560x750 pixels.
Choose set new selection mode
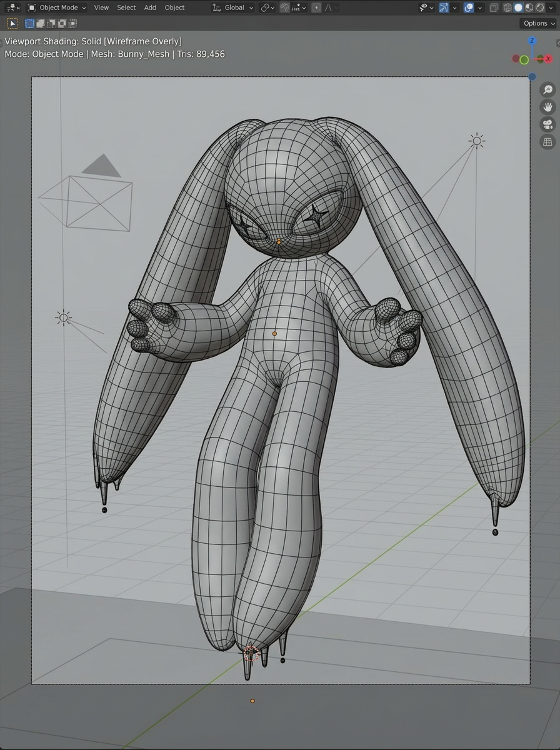(29, 23)
